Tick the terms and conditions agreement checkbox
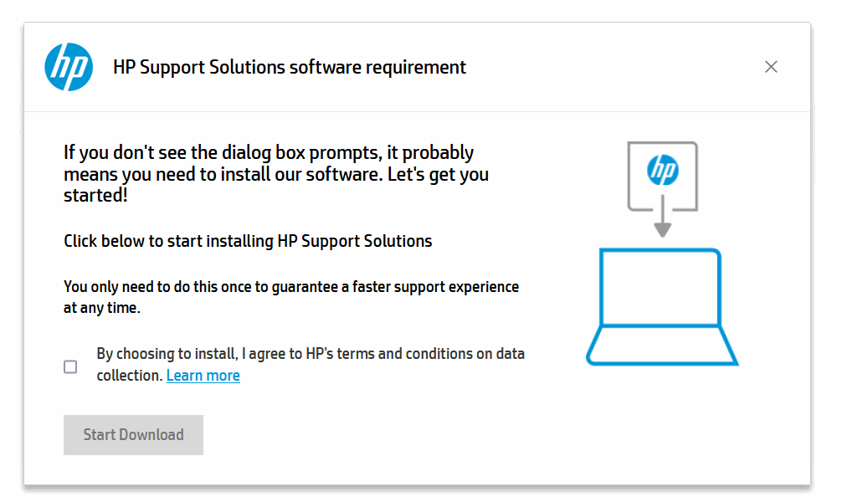Image resolution: width=868 pixels, height=502 pixels. (x=70, y=366)
